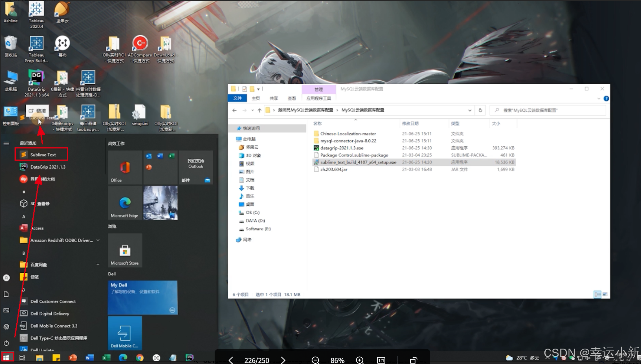641x364 pixels.
Task: Switch to large icons view in Explorer
Action: (x=605, y=294)
